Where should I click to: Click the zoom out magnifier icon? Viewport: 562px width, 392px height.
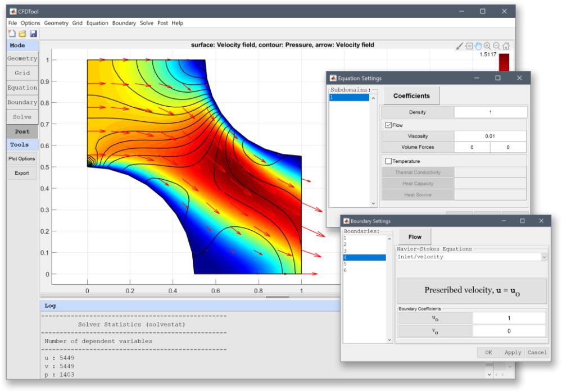click(x=497, y=46)
